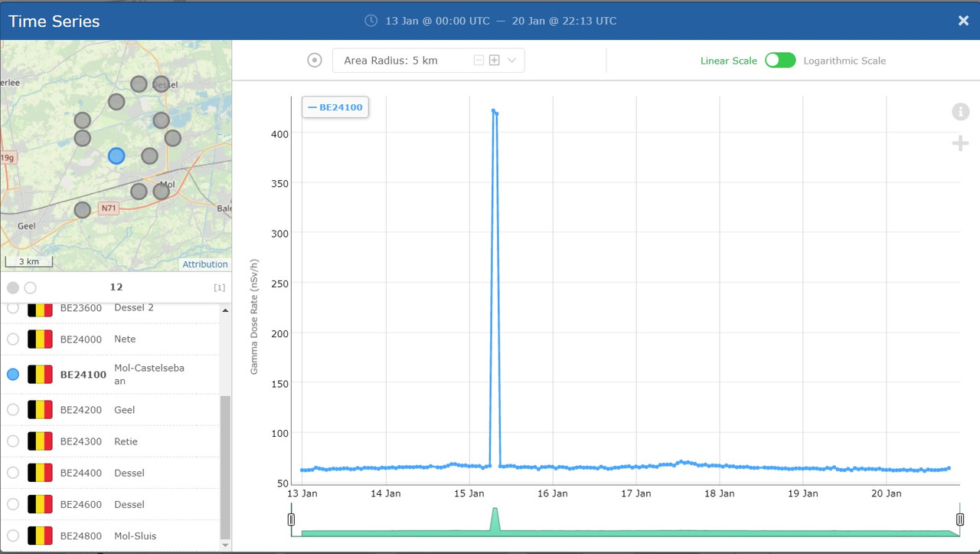The width and height of the screenshot is (980, 554).
Task: Click the grey marker overlapping the Dessel label
Action: coord(161,84)
